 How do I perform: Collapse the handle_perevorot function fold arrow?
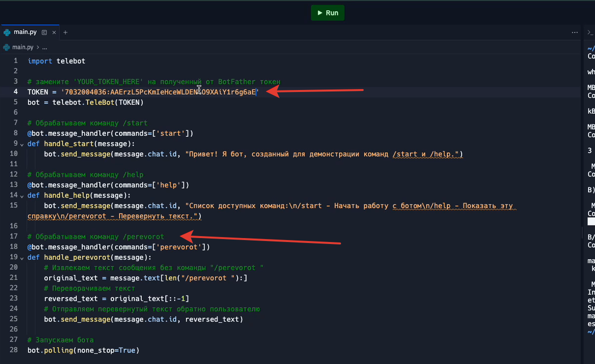[21, 257]
